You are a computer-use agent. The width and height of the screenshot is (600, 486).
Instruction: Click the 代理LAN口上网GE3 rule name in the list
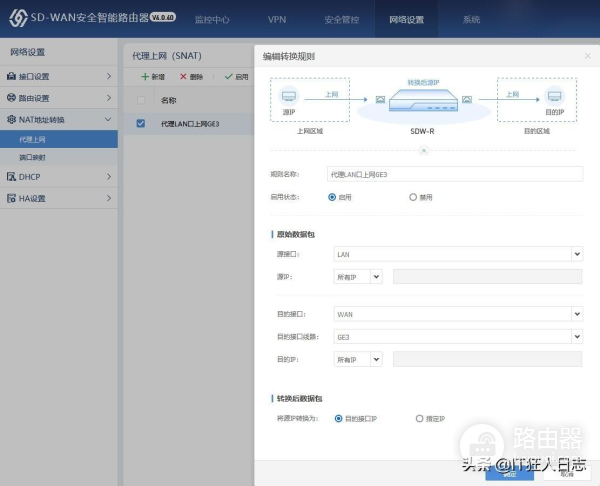[190, 124]
